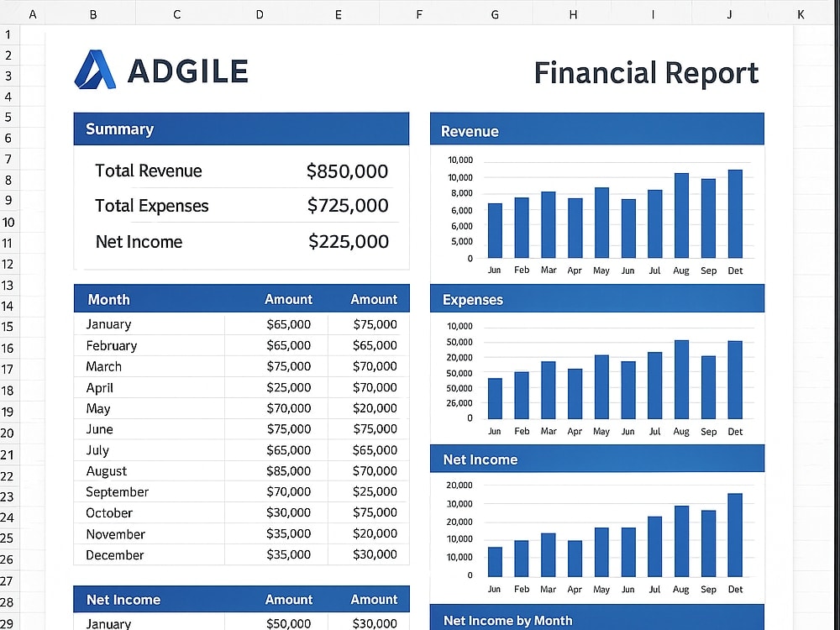
Task: Select row 27 header
Action: tap(8, 580)
